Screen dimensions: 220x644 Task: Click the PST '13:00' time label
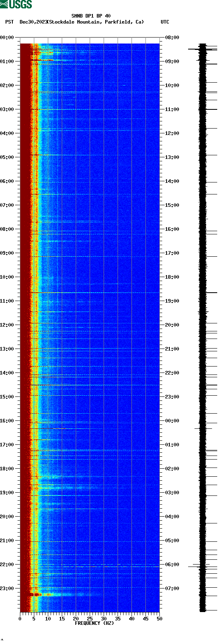pyautogui.click(x=7, y=349)
